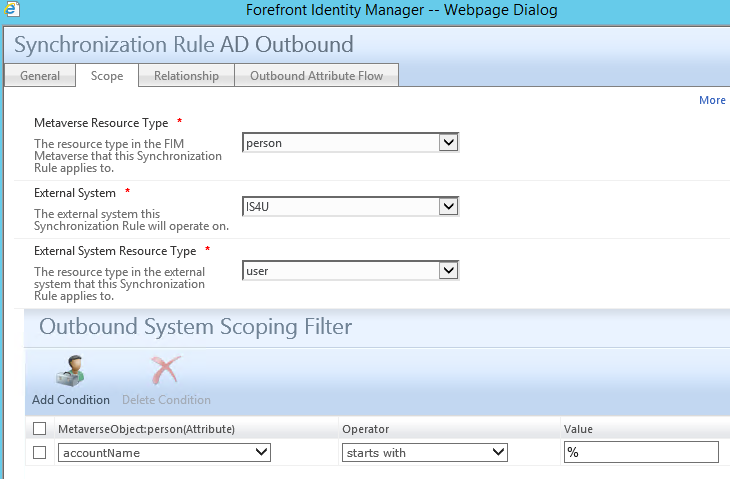Go to the Outbound Attribute Flow tab
Screen dimensions: 730x479
point(317,75)
